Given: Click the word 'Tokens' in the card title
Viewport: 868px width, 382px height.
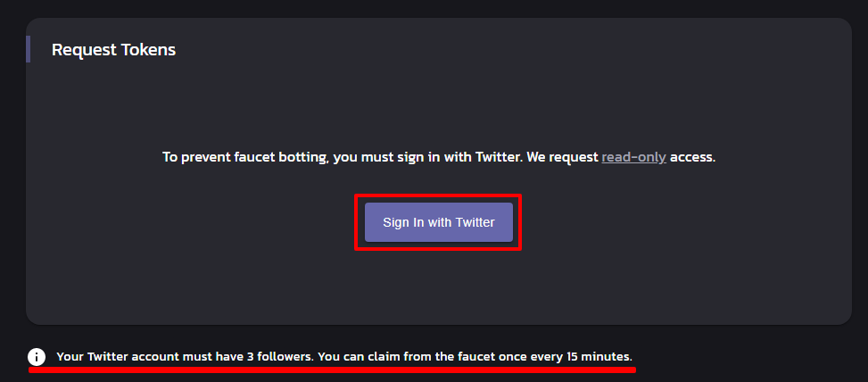Looking at the screenshot, I should point(150,50).
